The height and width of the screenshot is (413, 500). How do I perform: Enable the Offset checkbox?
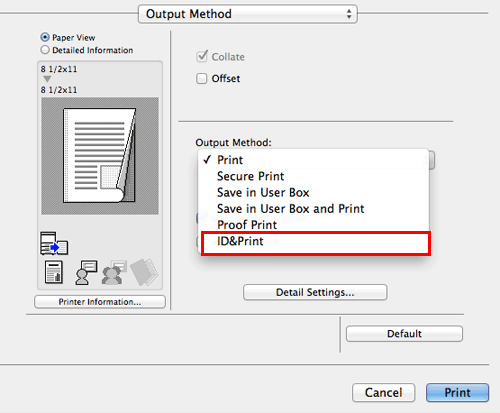pos(202,79)
